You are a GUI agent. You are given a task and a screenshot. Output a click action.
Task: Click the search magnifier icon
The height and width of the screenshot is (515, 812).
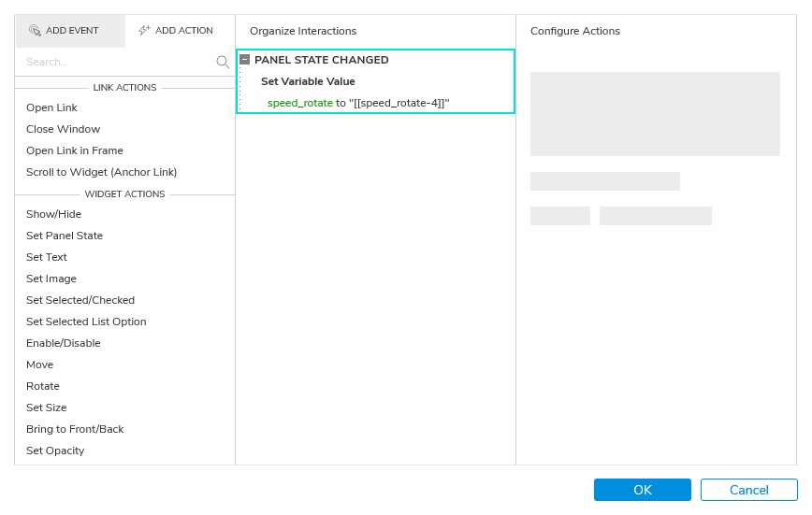click(223, 62)
